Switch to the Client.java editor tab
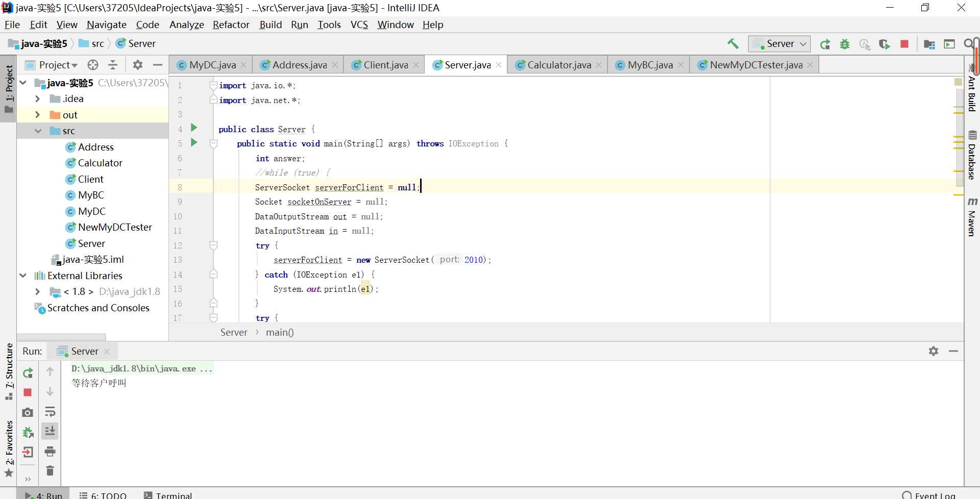Image resolution: width=980 pixels, height=499 pixels. click(385, 65)
